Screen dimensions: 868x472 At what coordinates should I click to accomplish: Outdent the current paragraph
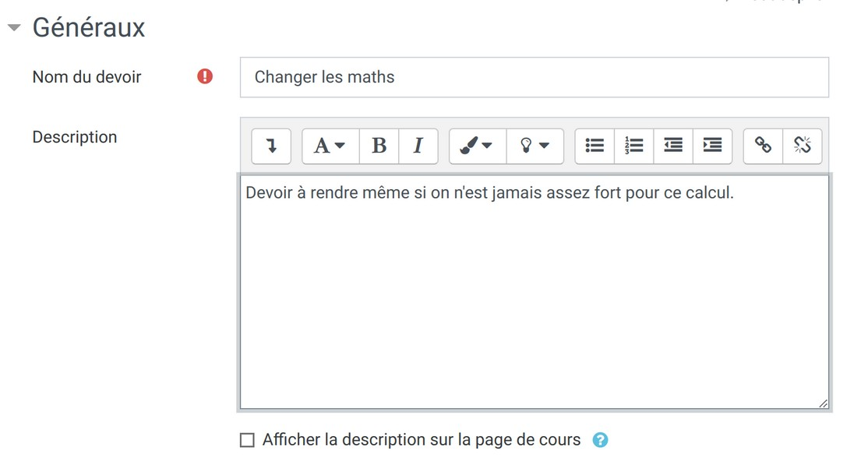pyautogui.click(x=673, y=146)
